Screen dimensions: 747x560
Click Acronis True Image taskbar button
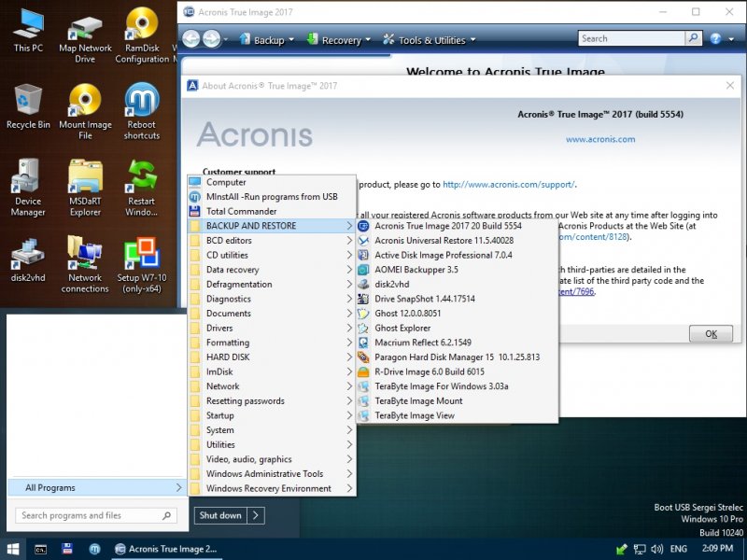pyautogui.click(x=166, y=549)
